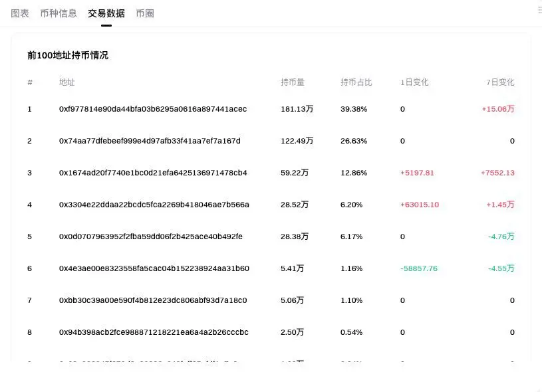The height and width of the screenshot is (392, 542).
Task: Open address 0xf977814e90da44bfa03b6295a0616a897441acec
Action: (153, 109)
